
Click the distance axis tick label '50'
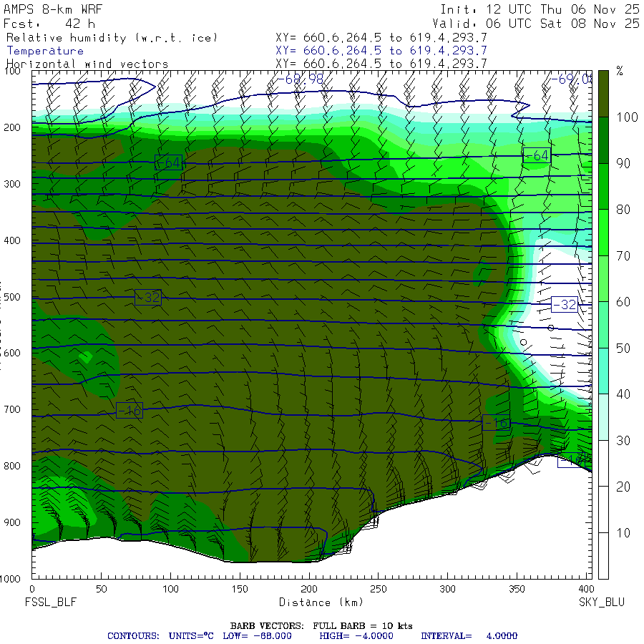pyautogui.click(x=102, y=589)
